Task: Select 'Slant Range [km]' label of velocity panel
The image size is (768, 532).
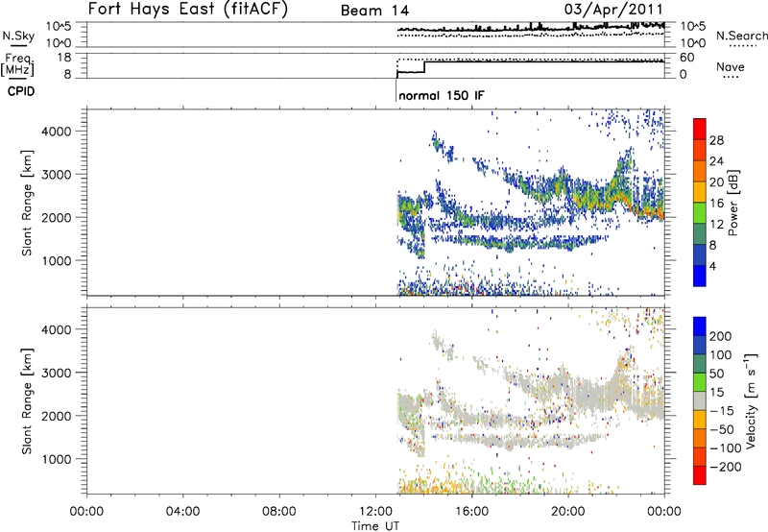Action: pyautogui.click(x=27, y=400)
